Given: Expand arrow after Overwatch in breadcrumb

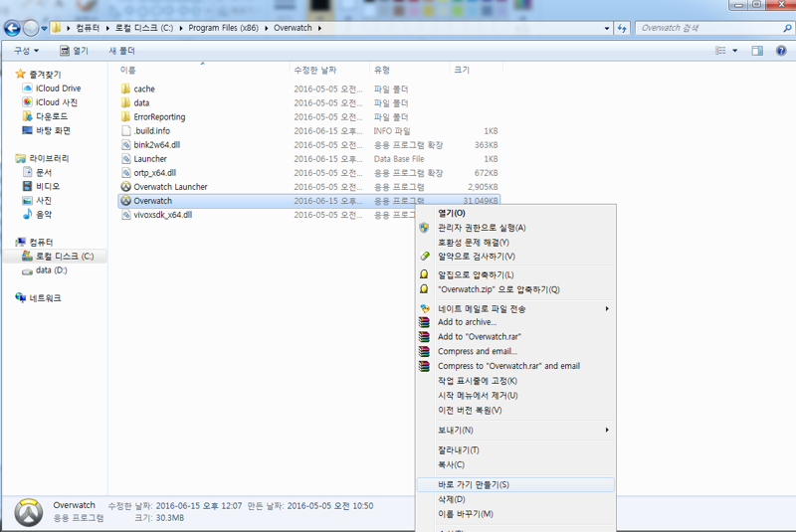Looking at the screenshot, I should pos(319,28).
